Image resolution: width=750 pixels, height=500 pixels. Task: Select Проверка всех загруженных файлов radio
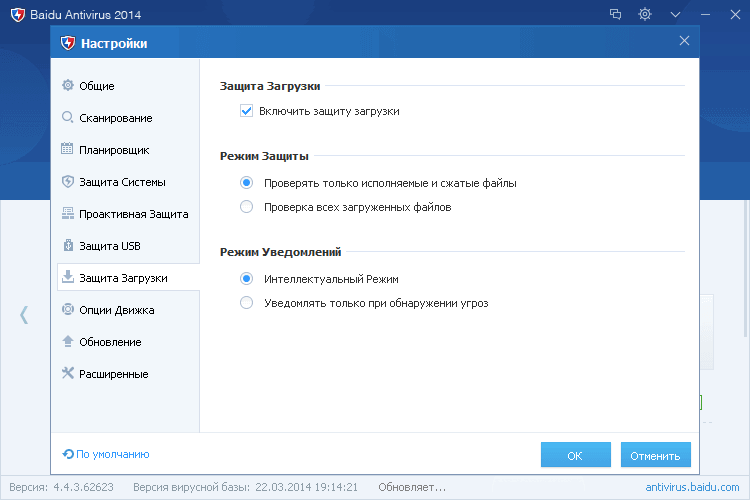click(x=246, y=207)
